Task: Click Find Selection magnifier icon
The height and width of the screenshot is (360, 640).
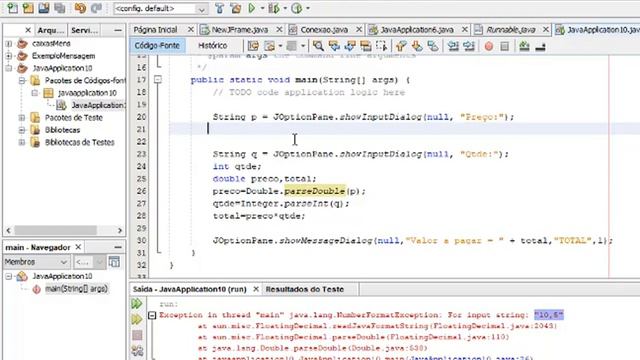Action: (x=318, y=46)
